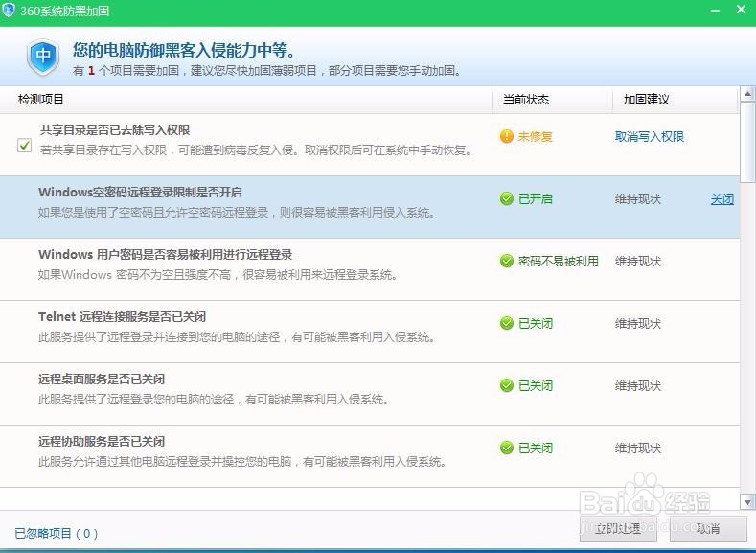This screenshot has width=756, height=553.
Task: Close the 360系统防黑加固 window
Action: 741,10
